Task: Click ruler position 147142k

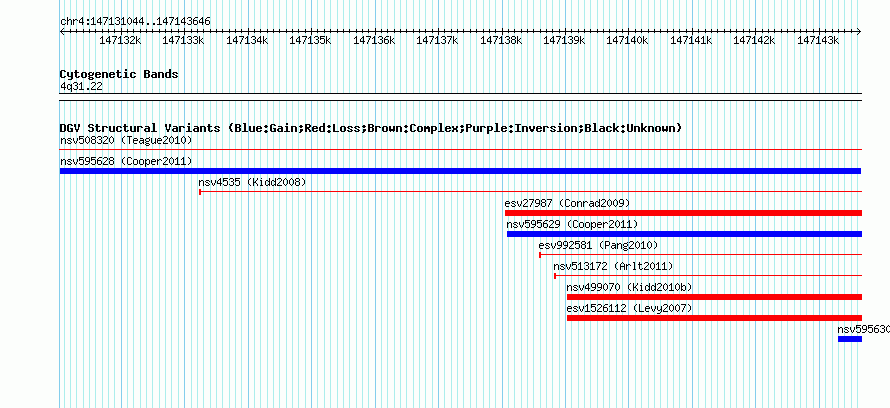Action: tap(755, 40)
